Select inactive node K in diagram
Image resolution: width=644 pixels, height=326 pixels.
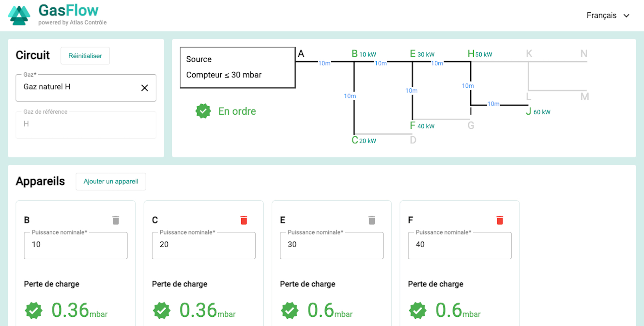[529, 54]
